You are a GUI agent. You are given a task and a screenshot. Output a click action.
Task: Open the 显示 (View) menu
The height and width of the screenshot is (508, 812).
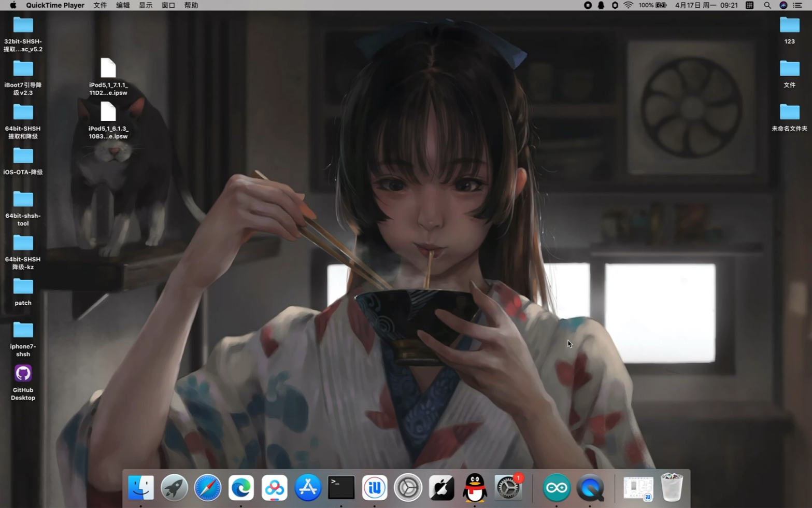tap(146, 5)
